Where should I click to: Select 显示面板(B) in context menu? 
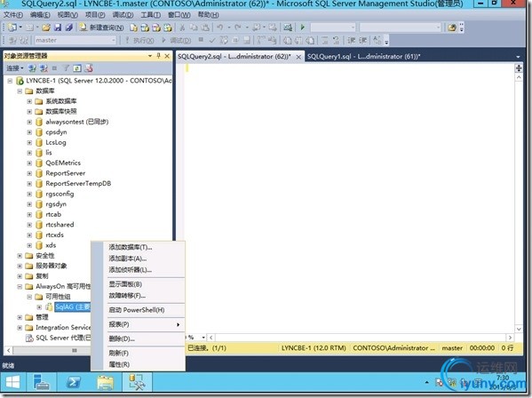click(x=125, y=284)
